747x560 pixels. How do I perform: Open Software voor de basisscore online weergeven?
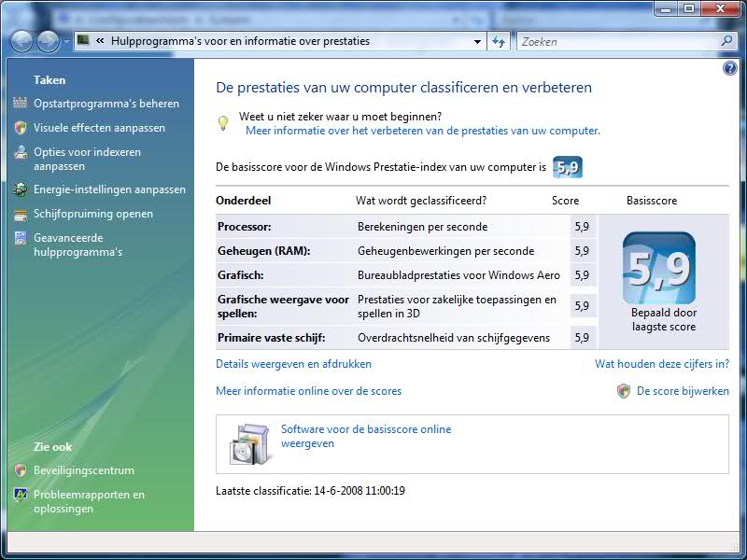tap(365, 436)
